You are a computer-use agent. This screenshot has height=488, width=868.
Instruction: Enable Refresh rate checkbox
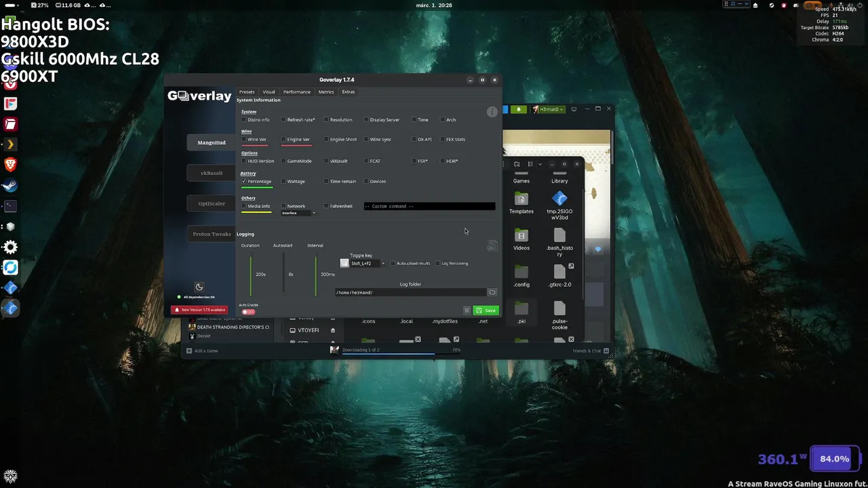(283, 120)
